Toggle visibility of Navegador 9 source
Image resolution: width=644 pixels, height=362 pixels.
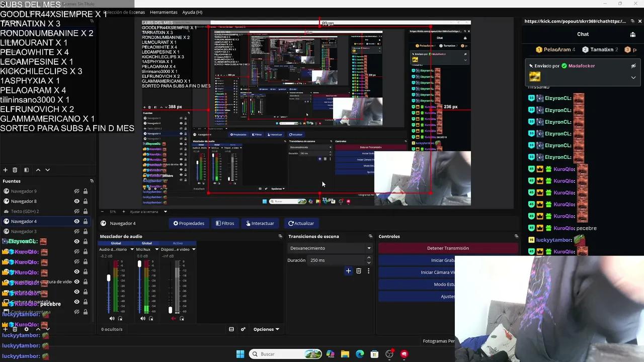click(77, 191)
